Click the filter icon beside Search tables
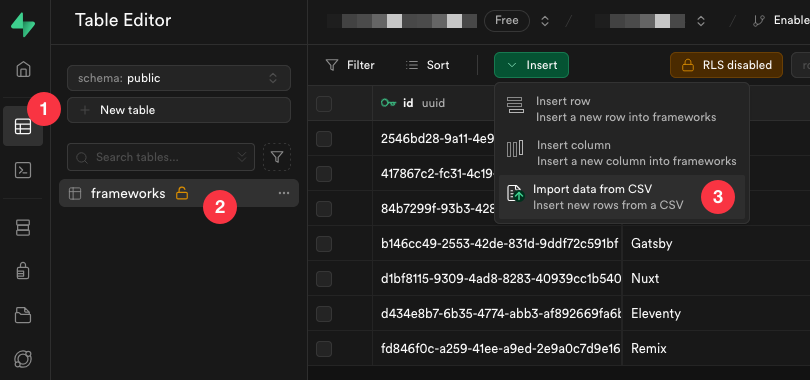810x380 pixels. pos(277,157)
